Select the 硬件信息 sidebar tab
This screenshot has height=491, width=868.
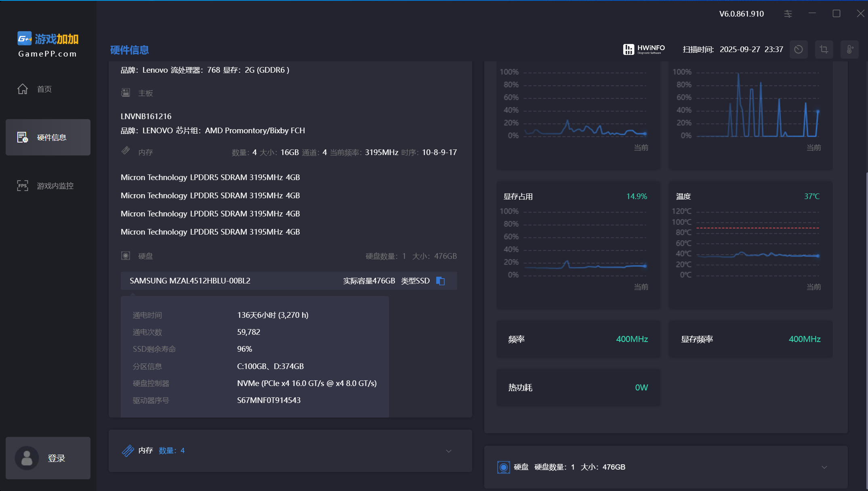(48, 137)
